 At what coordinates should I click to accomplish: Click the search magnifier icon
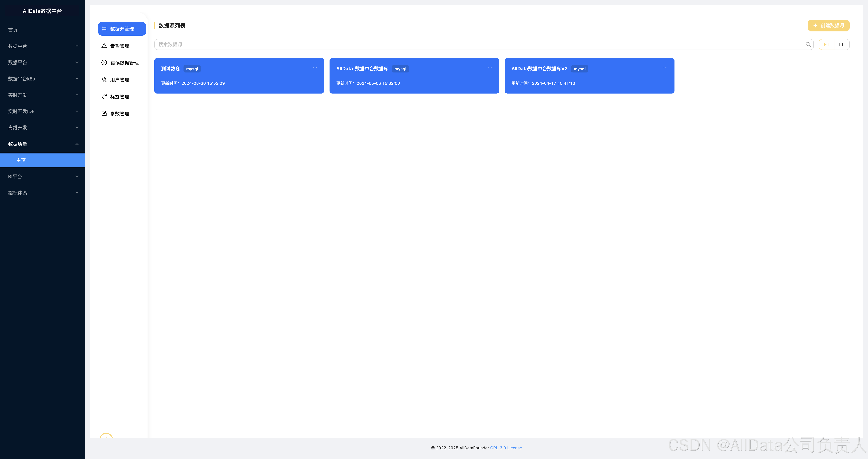tap(808, 44)
